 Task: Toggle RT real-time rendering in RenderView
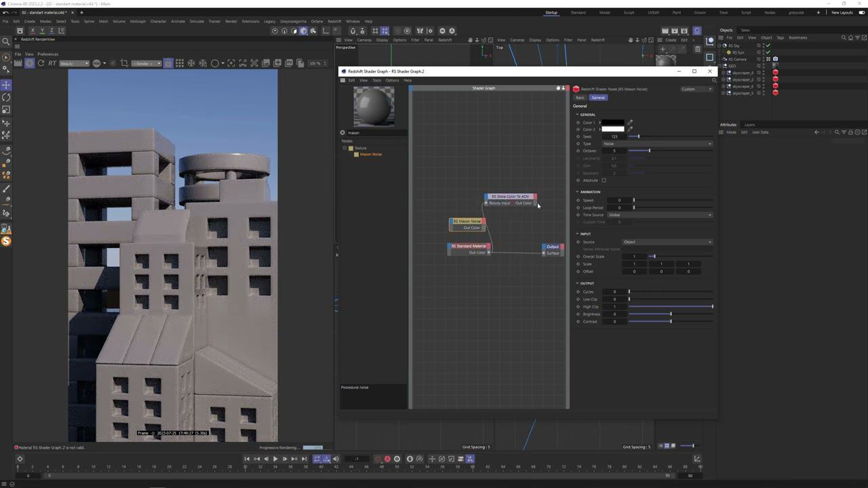[52, 63]
